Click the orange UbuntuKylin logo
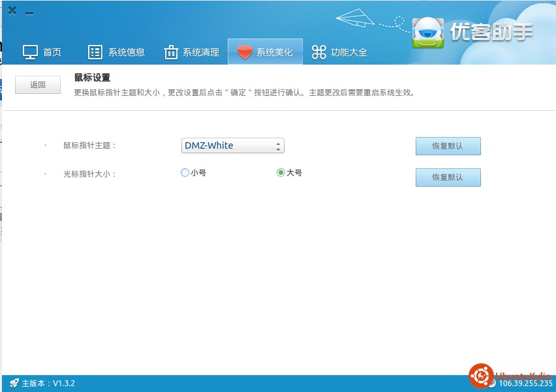 [481, 375]
